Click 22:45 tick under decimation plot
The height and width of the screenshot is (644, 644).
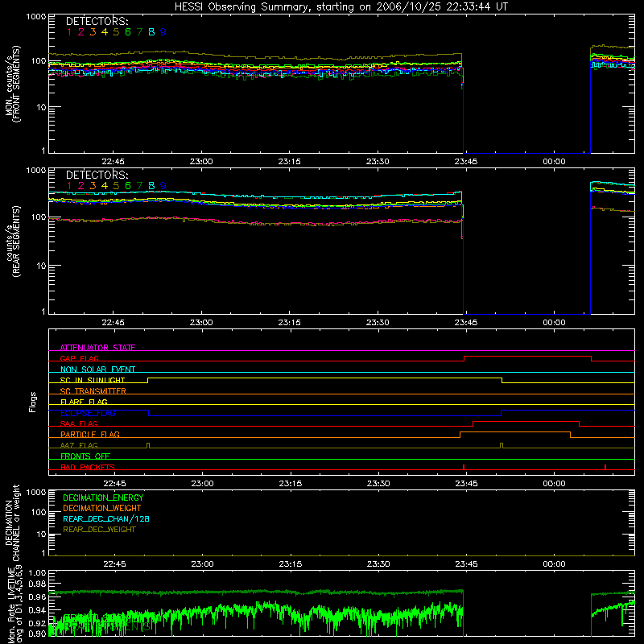click(114, 564)
